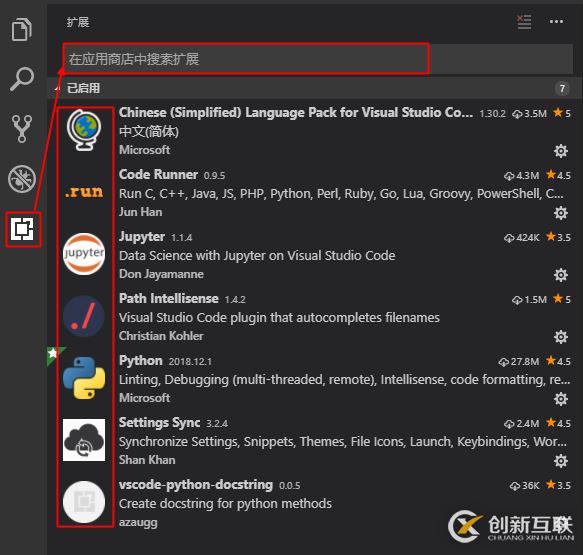
Task: Click Python's 27.8M download count
Action: click(519, 362)
